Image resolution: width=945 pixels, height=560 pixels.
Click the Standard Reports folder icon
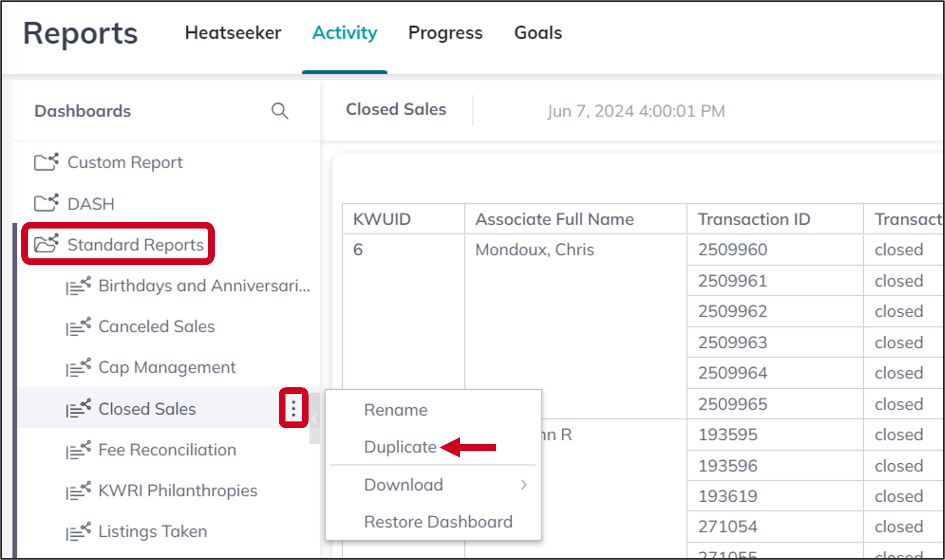tap(46, 244)
